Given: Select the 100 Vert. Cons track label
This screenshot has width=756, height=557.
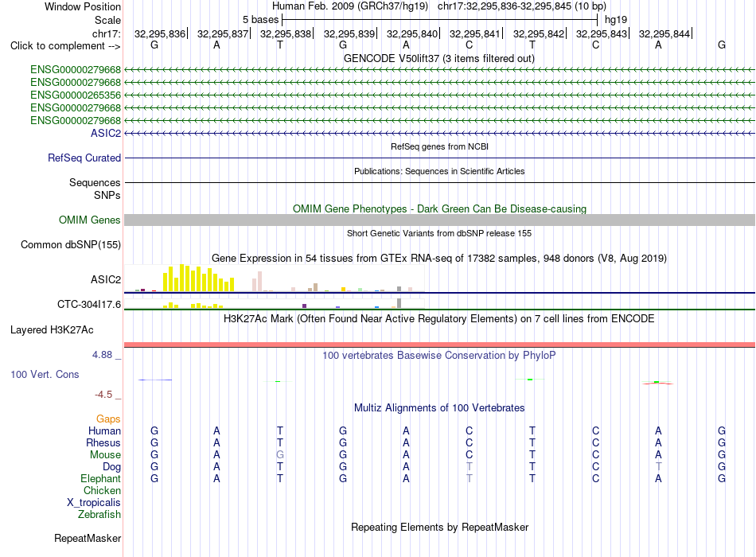Looking at the screenshot, I should point(45,374).
